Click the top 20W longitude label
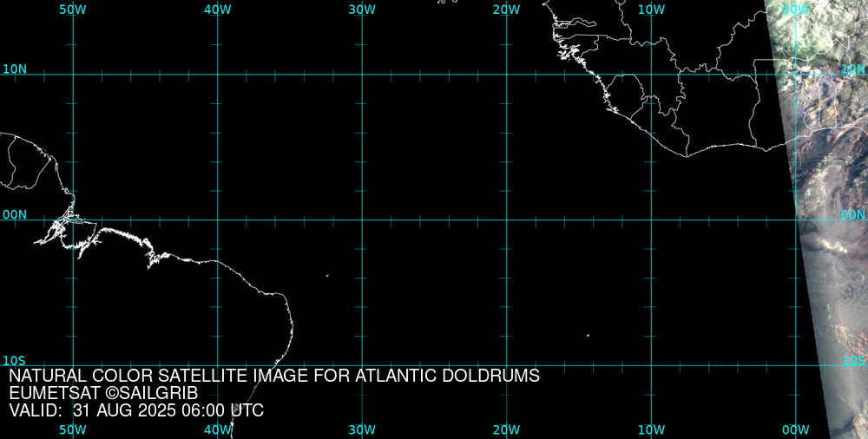Viewport: 868px width, 439px height. [x=507, y=10]
